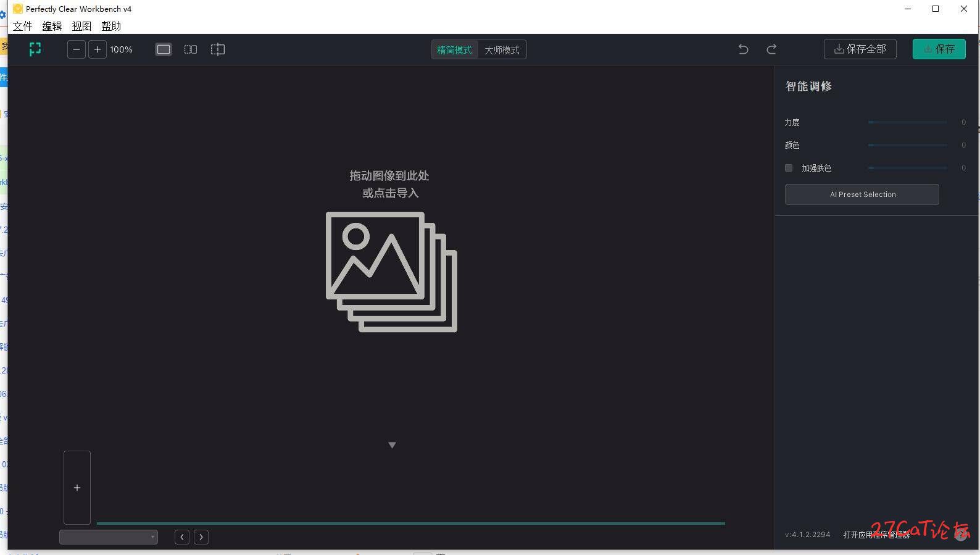Click the Perfectly Clear logo icon

pos(35,49)
